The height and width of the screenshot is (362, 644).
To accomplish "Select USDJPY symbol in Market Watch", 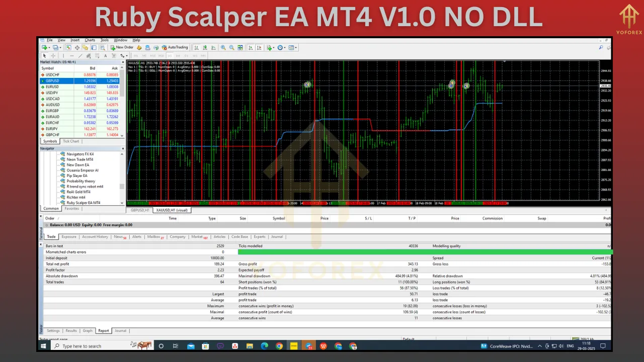I will click(52, 93).
